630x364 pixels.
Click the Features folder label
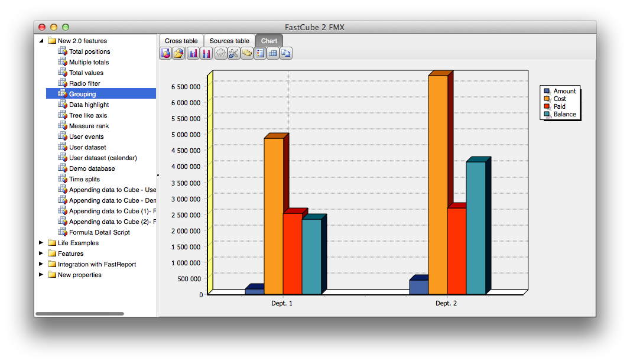[71, 253]
